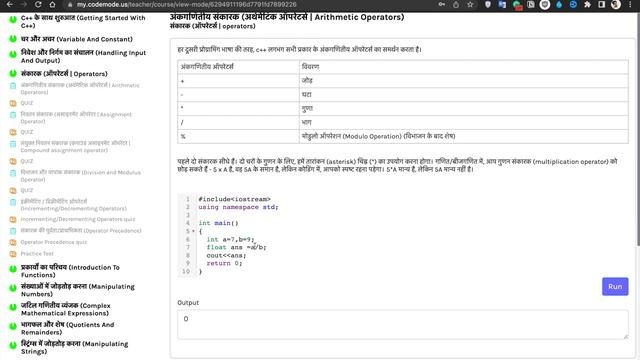Click the green icon beside Manipulating Numbers
The image size is (640, 360).
click(13, 288)
